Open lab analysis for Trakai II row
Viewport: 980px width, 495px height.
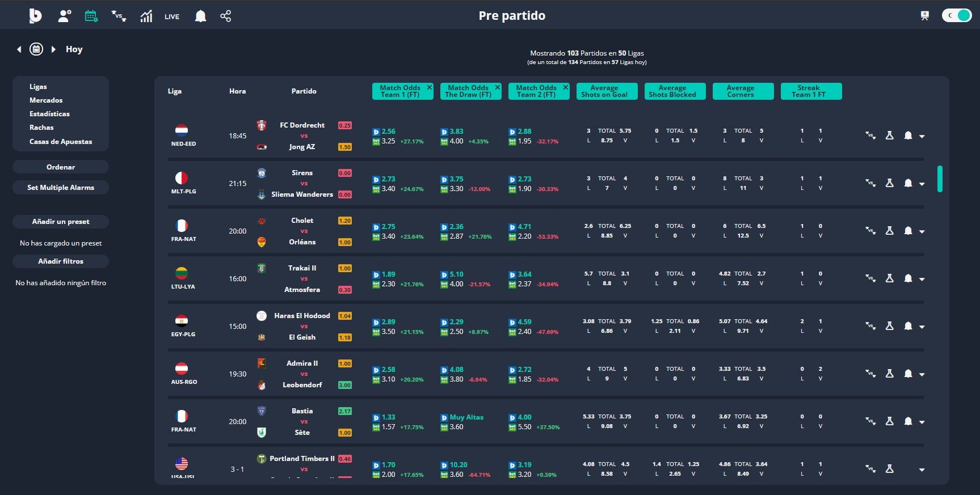[x=890, y=278]
